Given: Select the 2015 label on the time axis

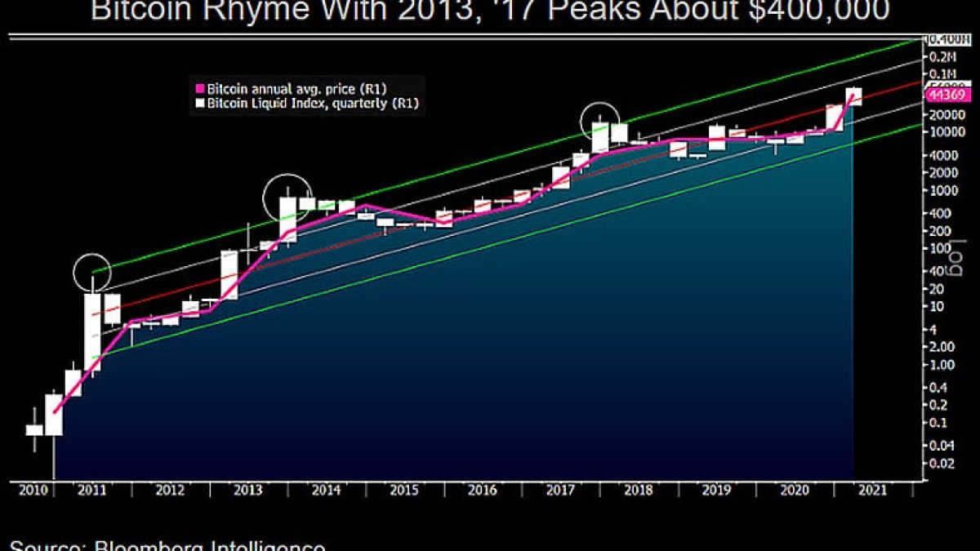Looking at the screenshot, I should coord(404,491).
